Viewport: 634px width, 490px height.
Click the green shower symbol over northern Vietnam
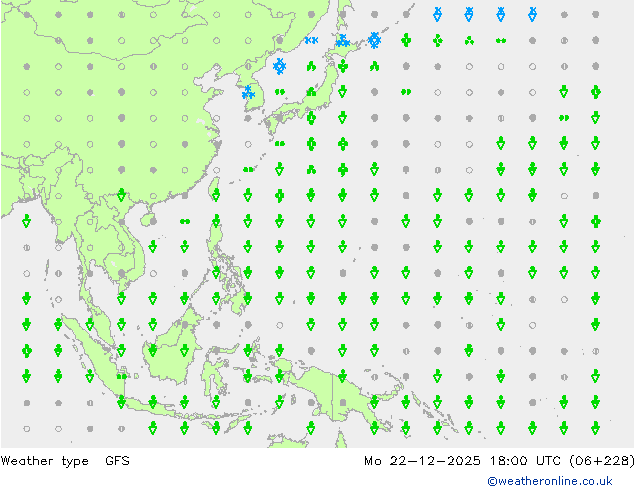[121, 195]
